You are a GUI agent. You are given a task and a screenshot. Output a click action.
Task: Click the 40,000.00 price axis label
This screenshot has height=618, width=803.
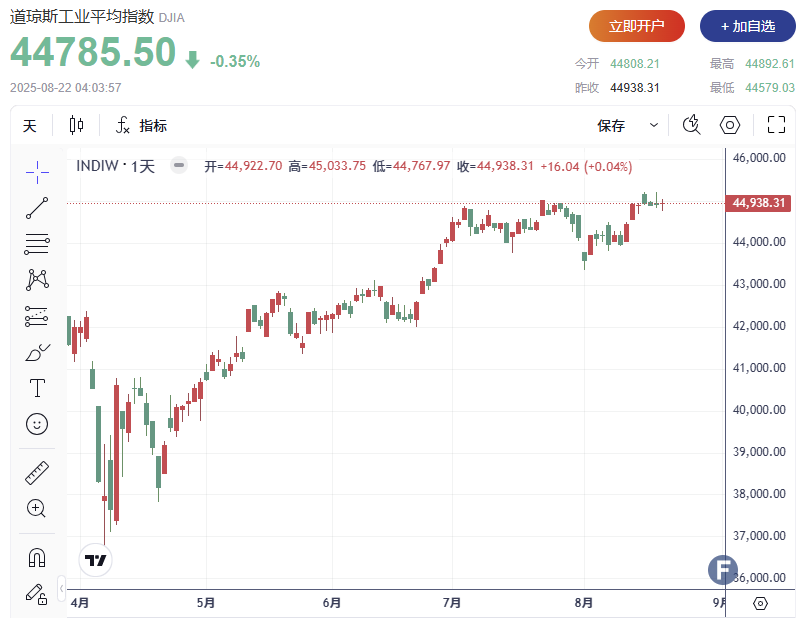tap(759, 410)
